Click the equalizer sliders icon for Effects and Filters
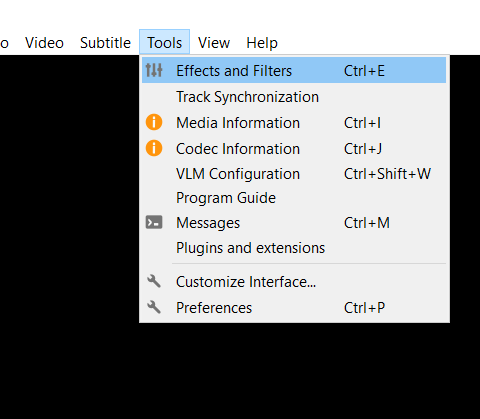Viewport: 480px width, 419px height. click(x=154, y=70)
